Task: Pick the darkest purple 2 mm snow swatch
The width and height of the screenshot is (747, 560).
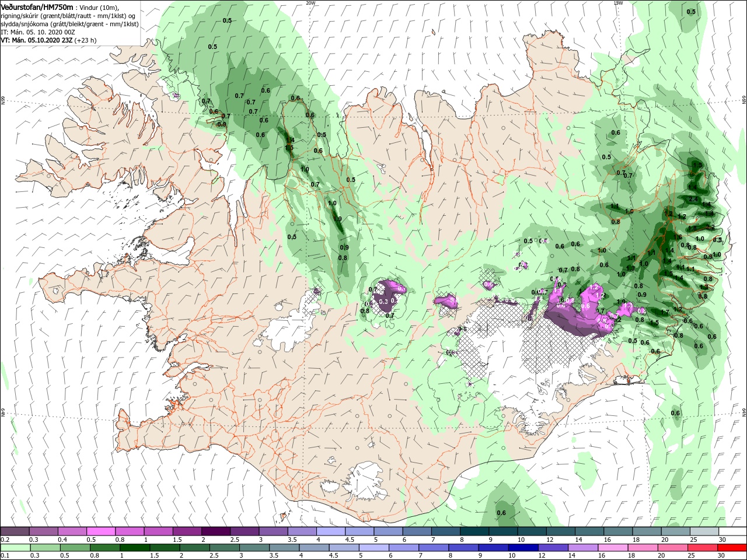Action: (215, 531)
